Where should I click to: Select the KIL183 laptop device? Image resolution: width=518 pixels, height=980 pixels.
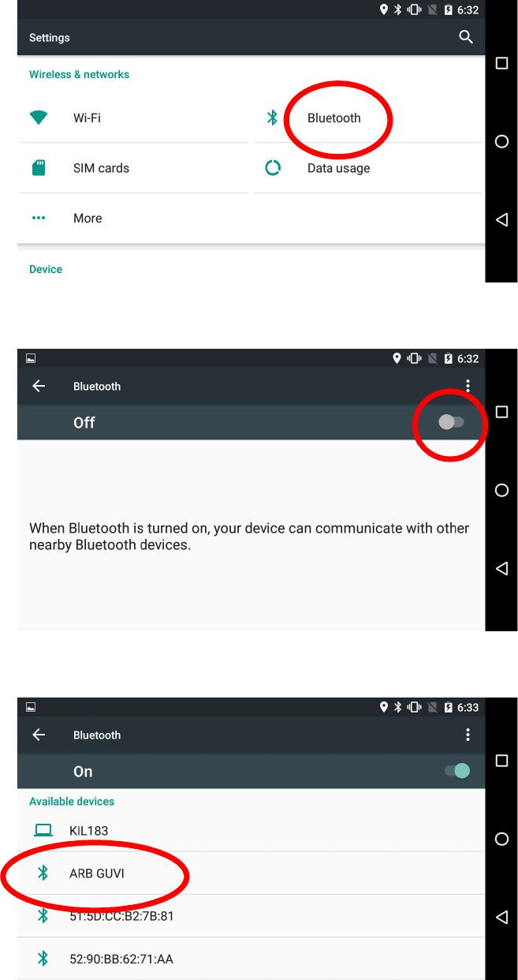251,830
